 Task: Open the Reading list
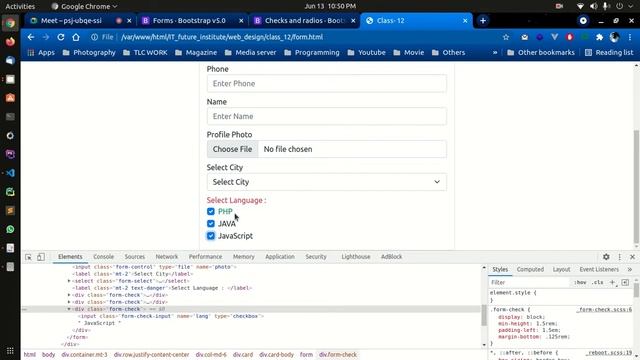pos(609,53)
